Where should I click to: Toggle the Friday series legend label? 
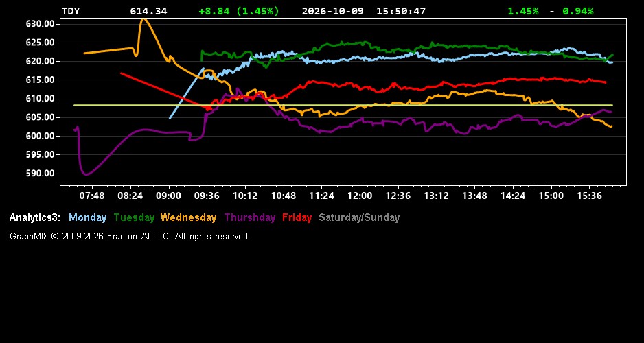click(x=297, y=217)
